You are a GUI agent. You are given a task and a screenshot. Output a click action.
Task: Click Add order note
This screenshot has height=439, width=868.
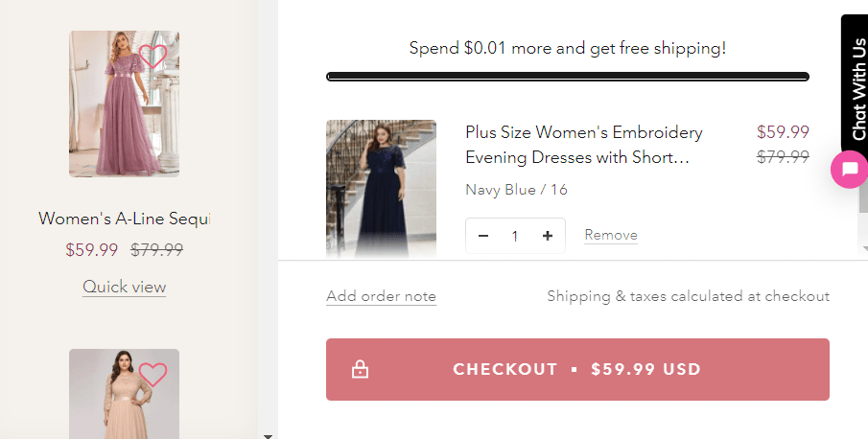click(x=381, y=296)
